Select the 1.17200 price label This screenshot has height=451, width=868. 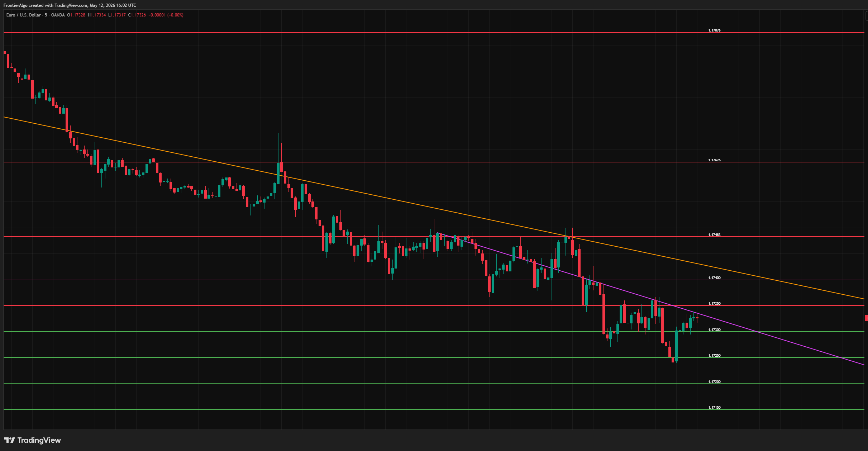[714, 382]
